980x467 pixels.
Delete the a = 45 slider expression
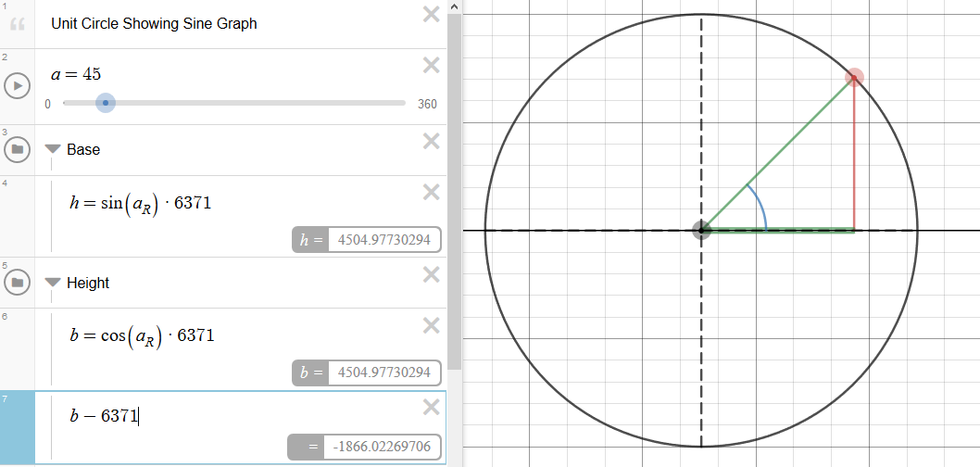click(432, 65)
